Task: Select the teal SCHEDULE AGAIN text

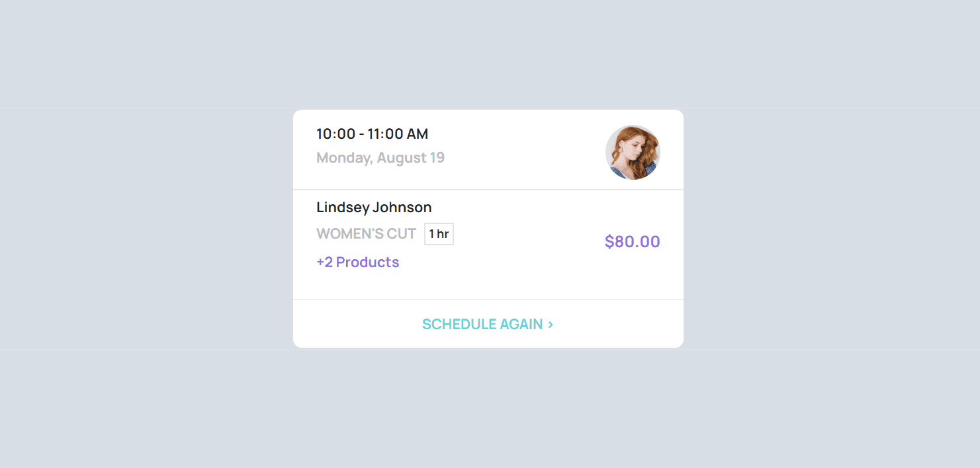Action: coord(482,324)
